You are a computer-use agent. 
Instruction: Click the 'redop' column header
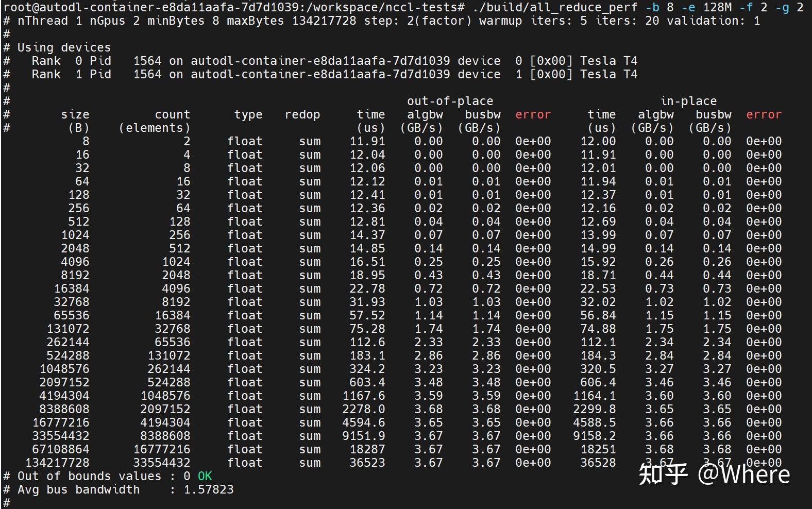click(x=302, y=114)
